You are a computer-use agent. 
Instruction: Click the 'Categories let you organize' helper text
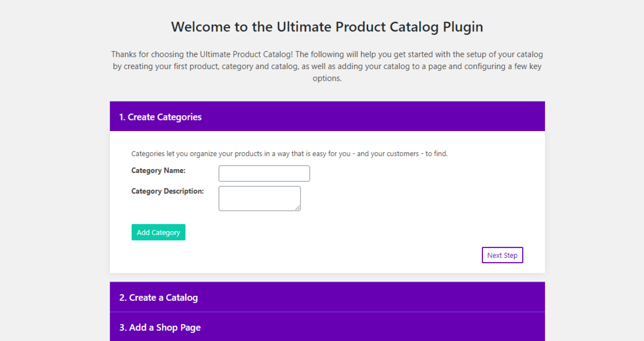pos(289,154)
